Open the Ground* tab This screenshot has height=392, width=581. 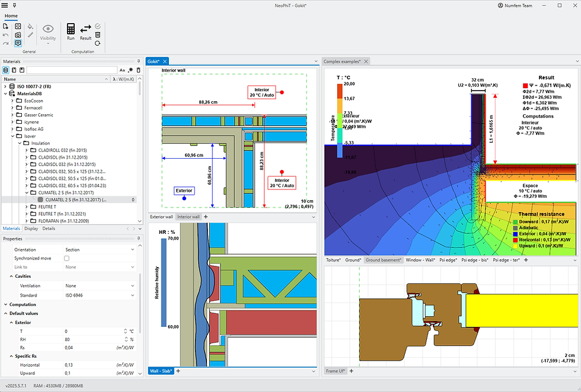point(353,260)
